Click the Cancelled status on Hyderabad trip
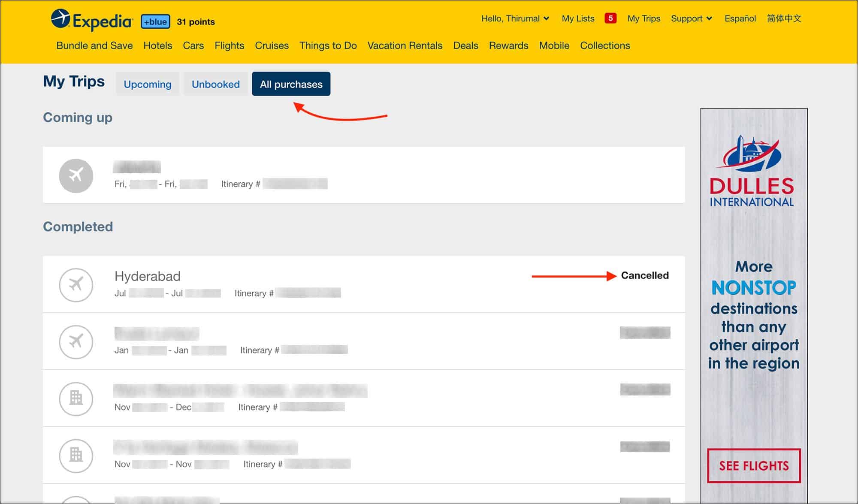 [x=644, y=275]
